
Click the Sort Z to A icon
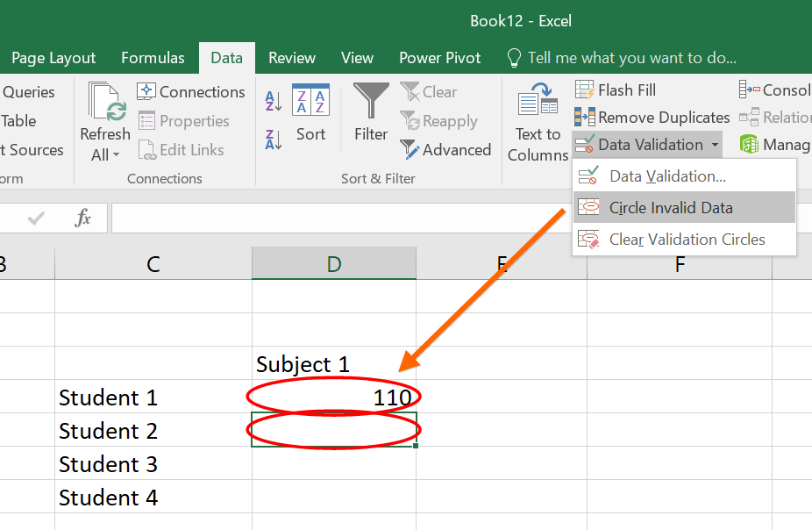click(274, 139)
